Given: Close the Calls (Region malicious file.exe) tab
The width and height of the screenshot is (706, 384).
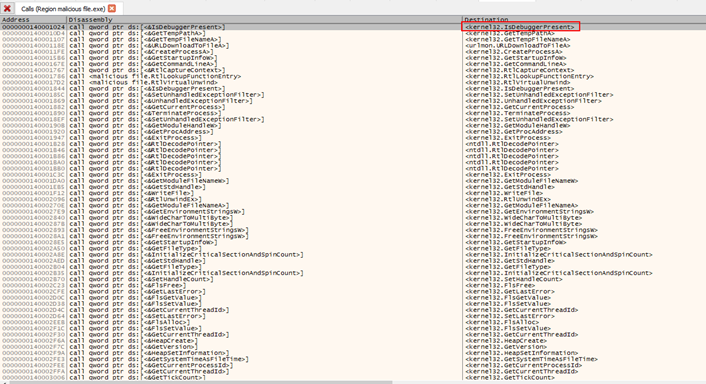Looking at the screenshot, I should pyautogui.click(x=112, y=9).
